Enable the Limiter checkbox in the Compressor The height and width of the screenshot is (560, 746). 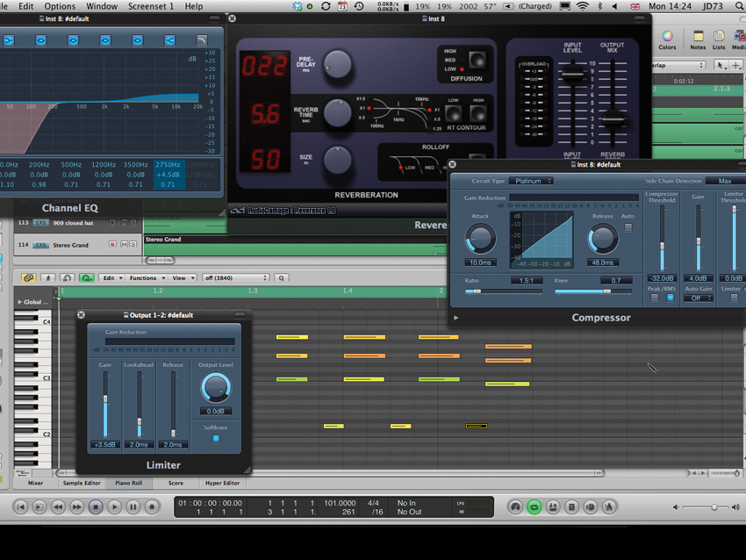coord(734,298)
